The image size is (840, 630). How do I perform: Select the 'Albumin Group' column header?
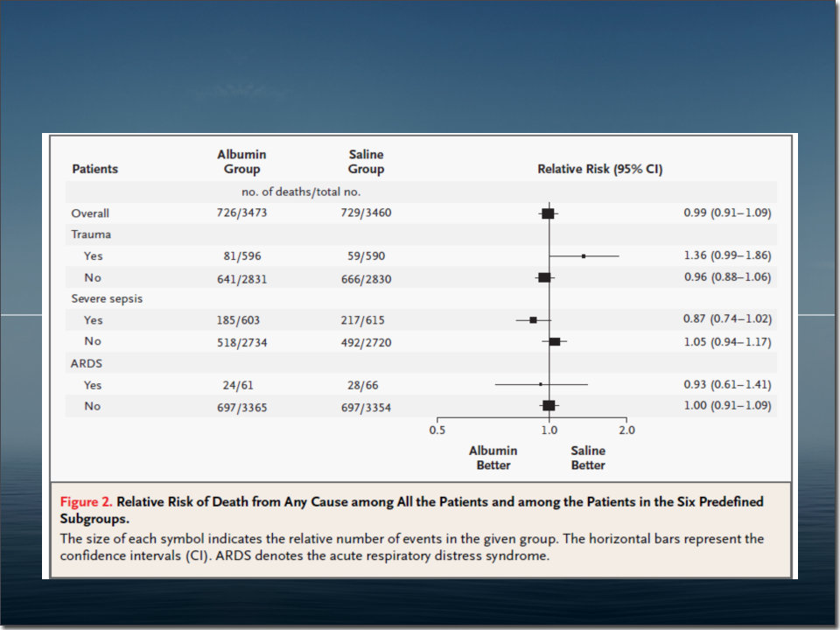pos(241,162)
